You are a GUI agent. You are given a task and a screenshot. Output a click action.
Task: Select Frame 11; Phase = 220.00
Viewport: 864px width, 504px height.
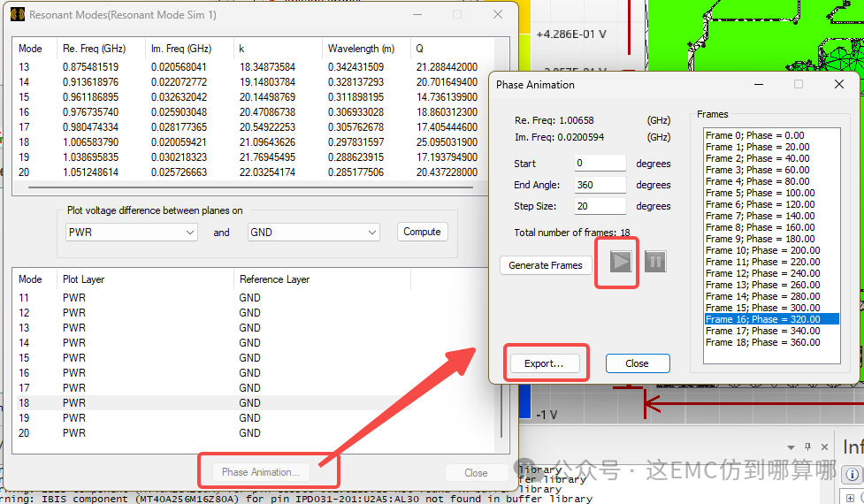click(x=771, y=263)
